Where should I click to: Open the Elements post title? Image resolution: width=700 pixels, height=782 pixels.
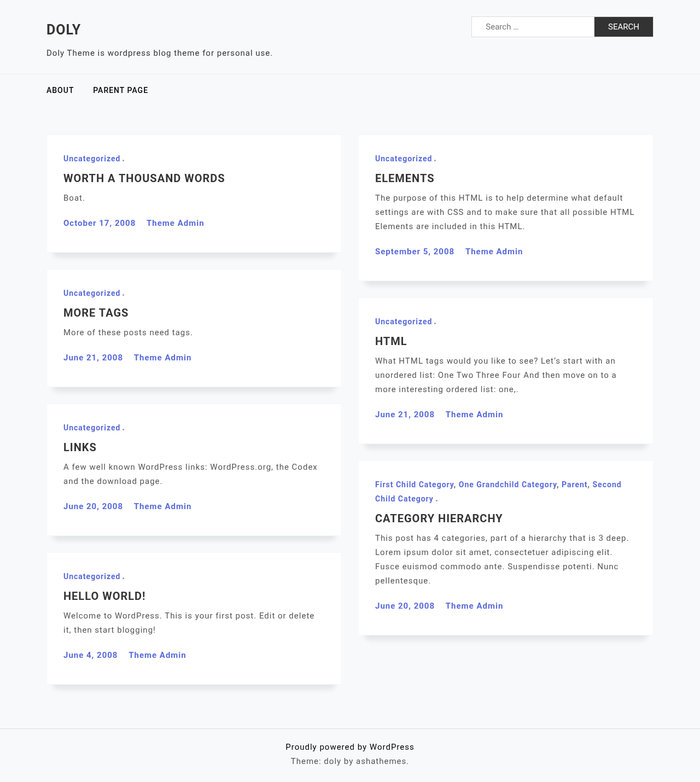(x=405, y=178)
